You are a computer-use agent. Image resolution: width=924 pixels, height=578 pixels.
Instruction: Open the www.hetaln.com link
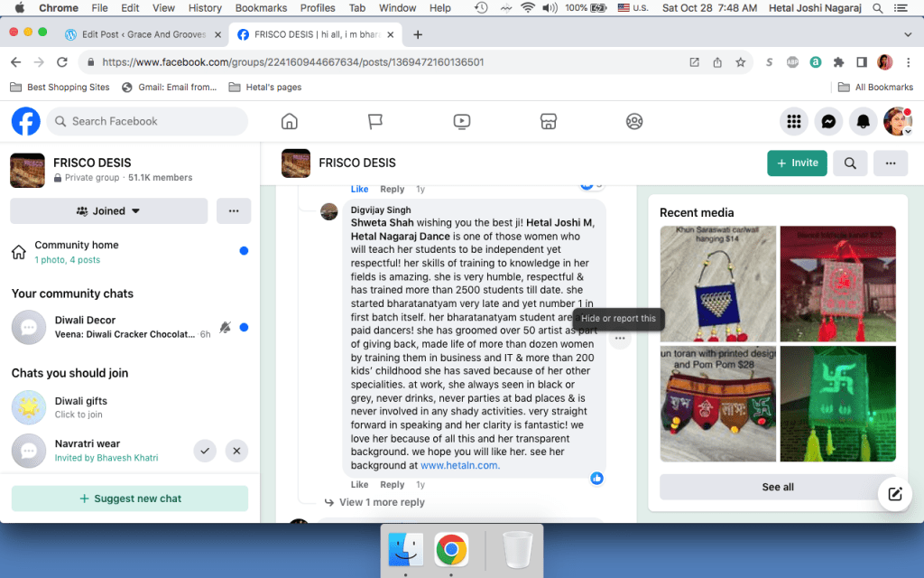[459, 466]
